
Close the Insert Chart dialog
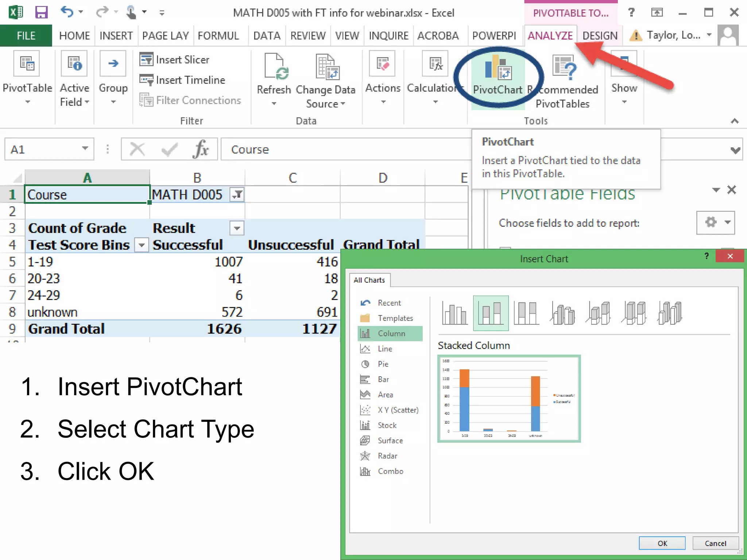click(730, 256)
